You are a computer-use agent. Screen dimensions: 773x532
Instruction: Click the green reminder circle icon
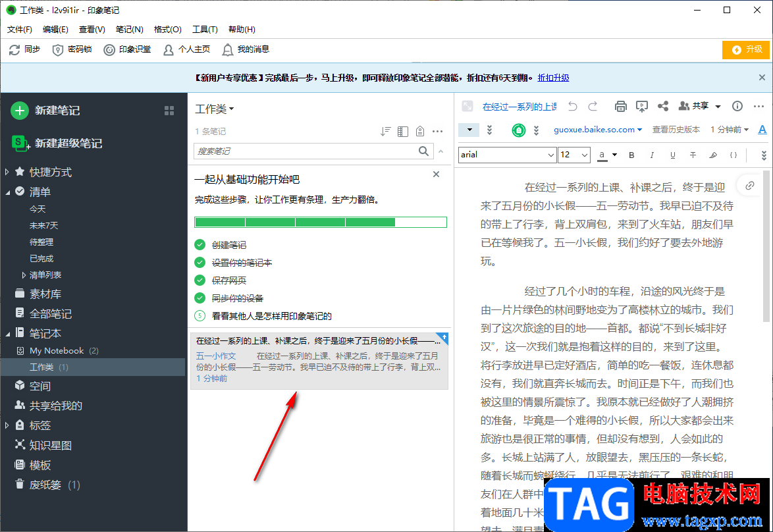[519, 130]
